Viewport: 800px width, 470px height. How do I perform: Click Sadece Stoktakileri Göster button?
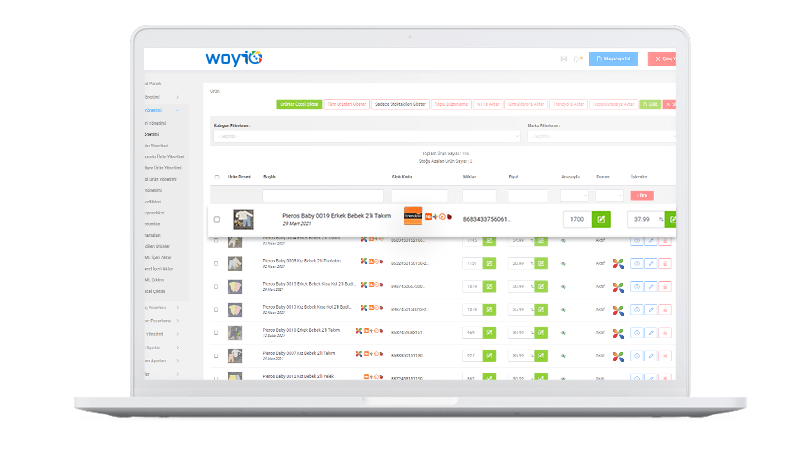click(x=401, y=104)
